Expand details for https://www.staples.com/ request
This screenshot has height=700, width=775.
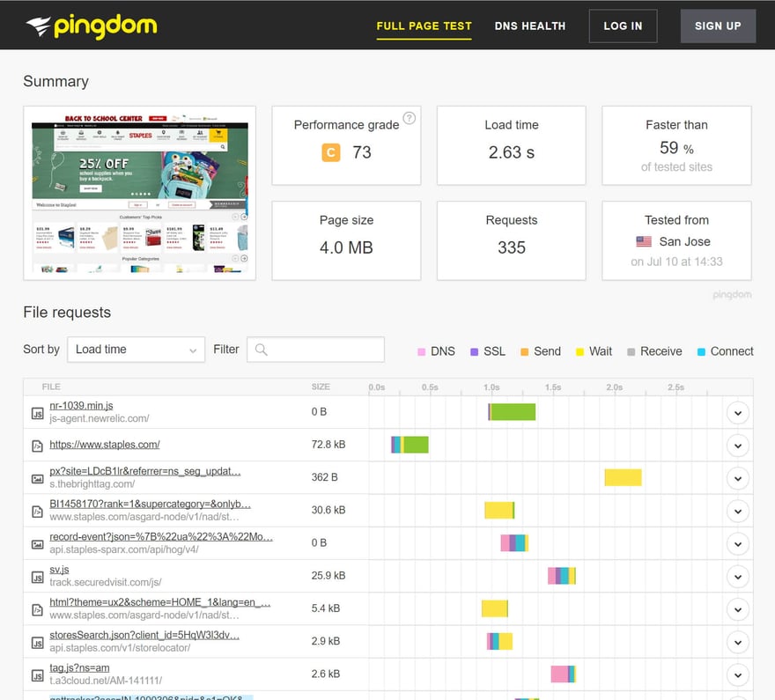(738, 446)
